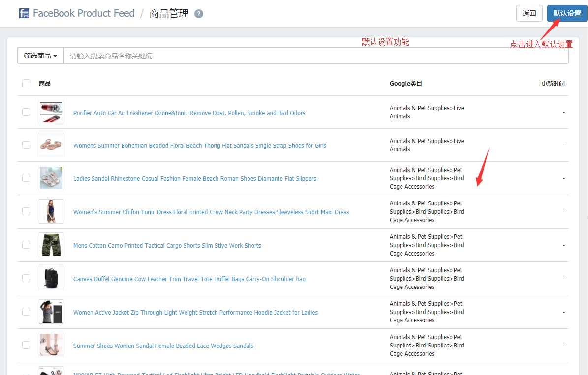588x375 pixels.
Task: Click Live Animals category of Bohemian Sandals row
Action: tap(427, 145)
